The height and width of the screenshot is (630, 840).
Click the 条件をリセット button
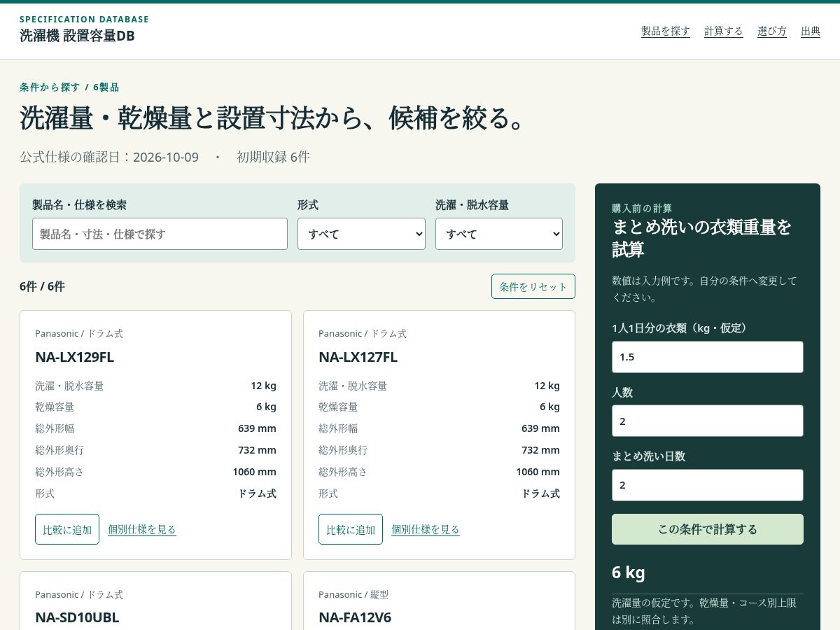click(533, 286)
